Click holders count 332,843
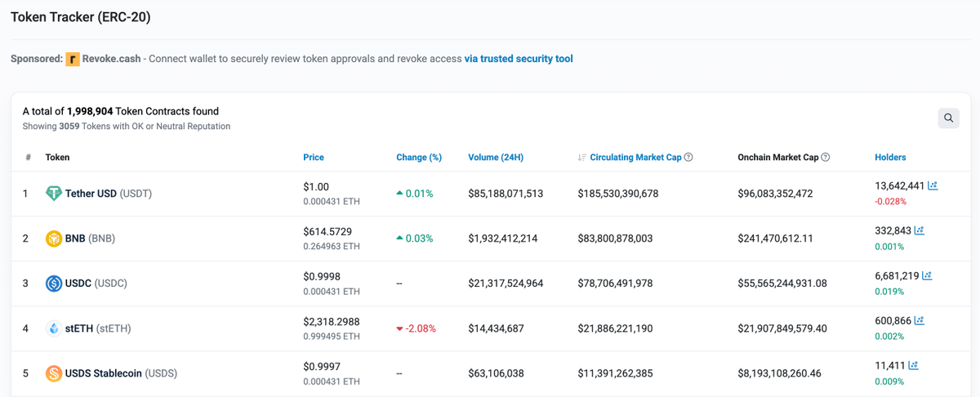This screenshot has width=980, height=397. [x=893, y=231]
